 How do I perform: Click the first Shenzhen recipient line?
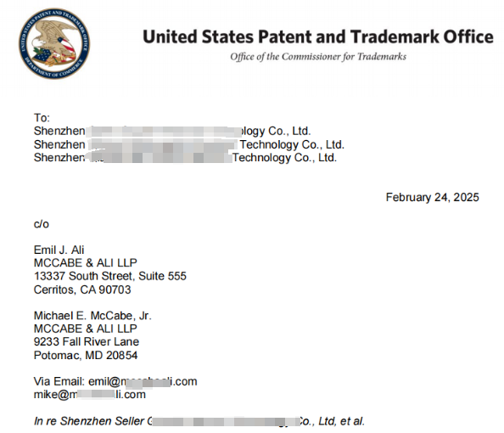coord(172,132)
